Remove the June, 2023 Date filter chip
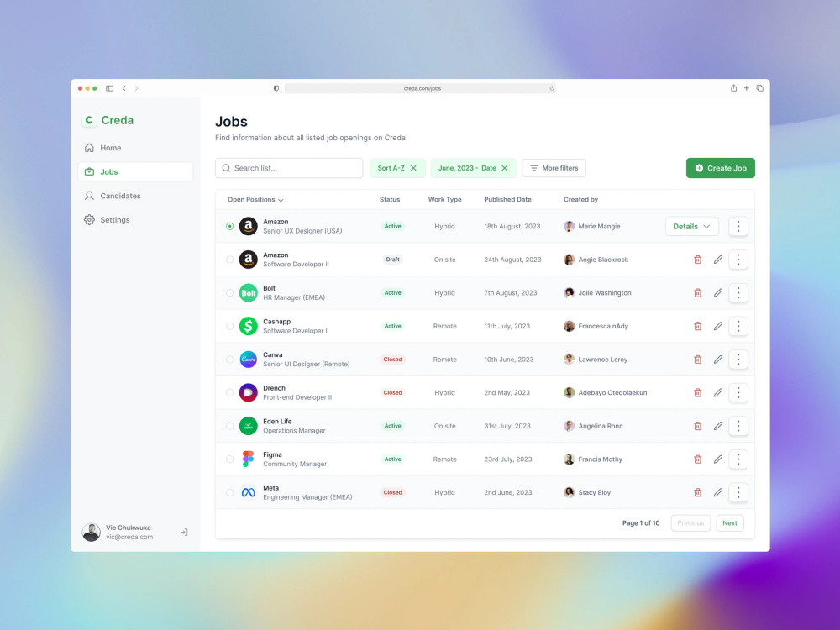Image resolution: width=840 pixels, height=630 pixels. pos(505,168)
